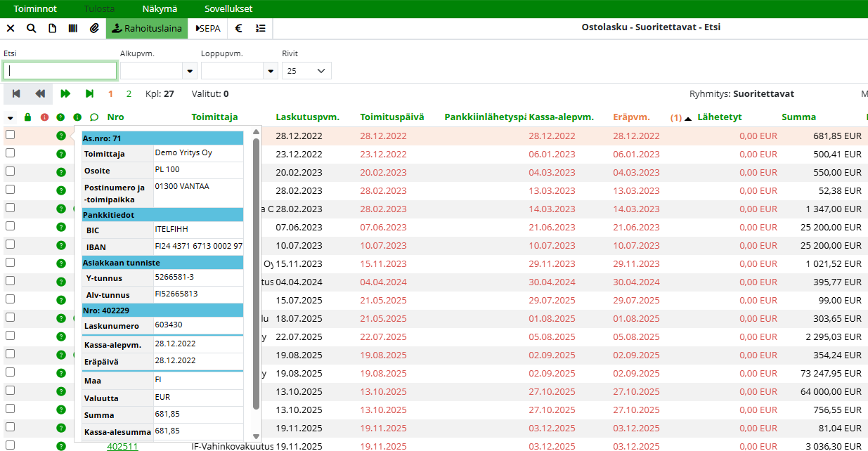
Task: Open the Loppupvm. date dropdown
Action: (x=270, y=71)
